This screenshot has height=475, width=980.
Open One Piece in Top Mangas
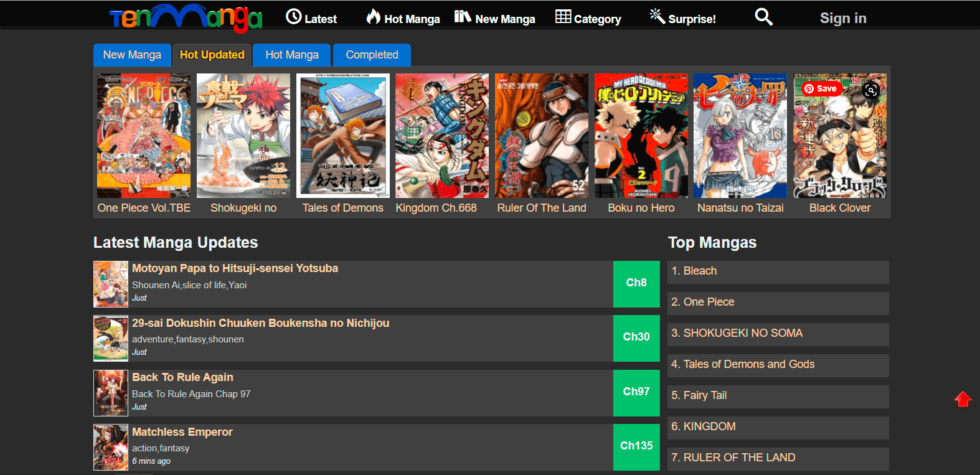pyautogui.click(x=778, y=303)
